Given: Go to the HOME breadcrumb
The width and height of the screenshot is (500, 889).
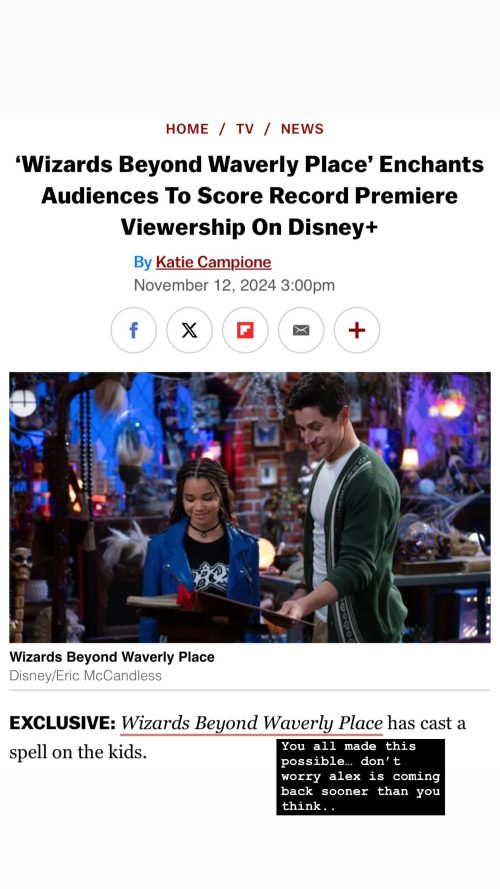Looking at the screenshot, I should point(187,129).
